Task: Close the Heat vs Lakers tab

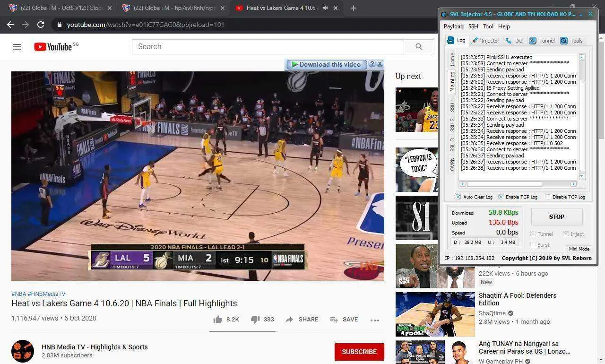Action: (x=336, y=8)
